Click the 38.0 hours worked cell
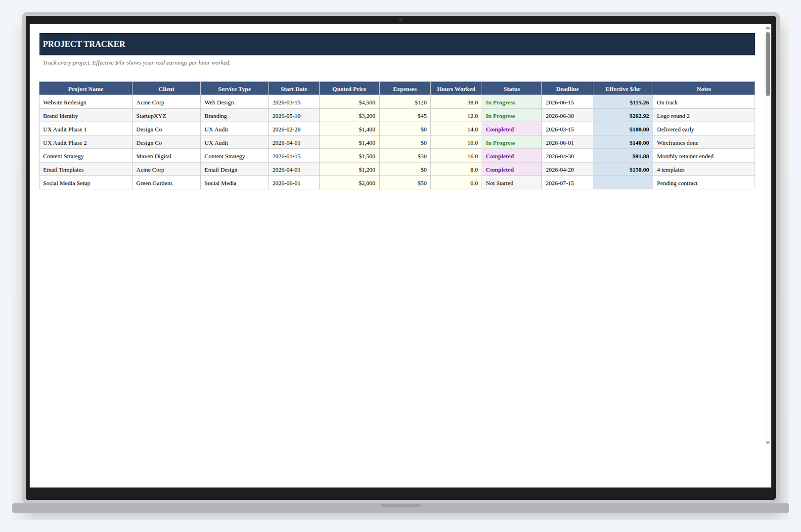Image resolution: width=801 pixels, height=532 pixels. click(456, 102)
